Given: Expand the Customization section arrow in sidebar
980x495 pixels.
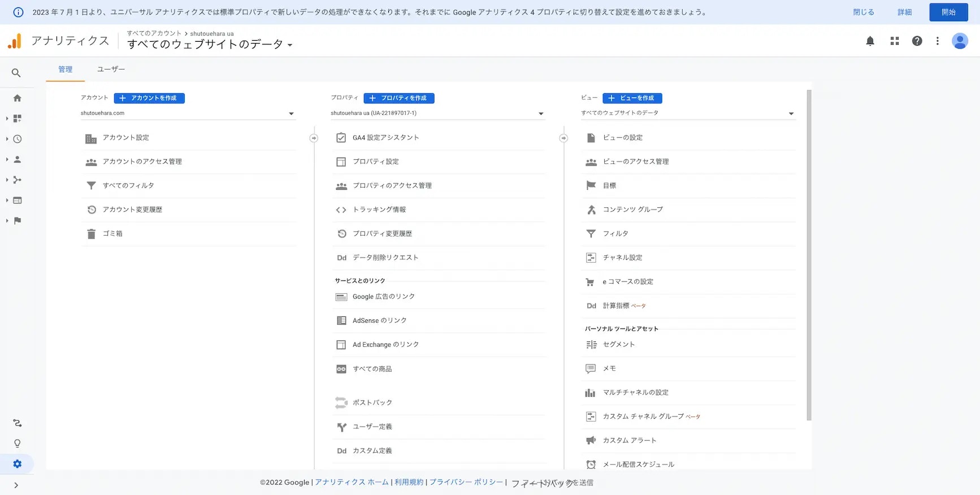Looking at the screenshot, I should [7, 119].
